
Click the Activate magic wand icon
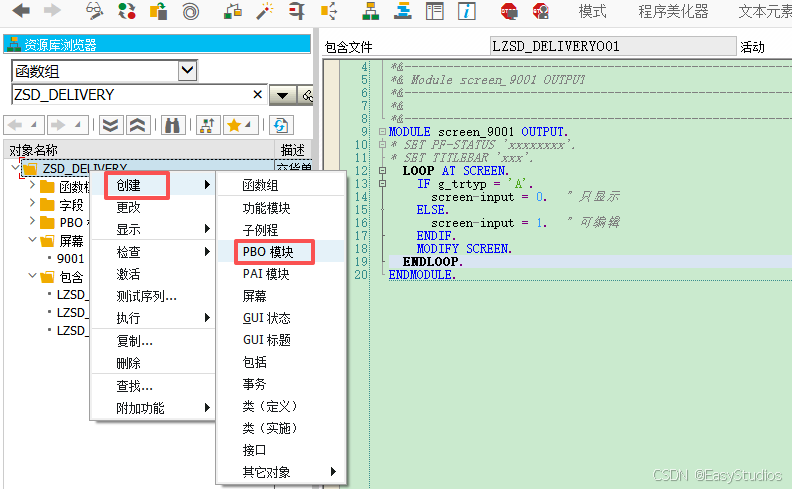[264, 11]
